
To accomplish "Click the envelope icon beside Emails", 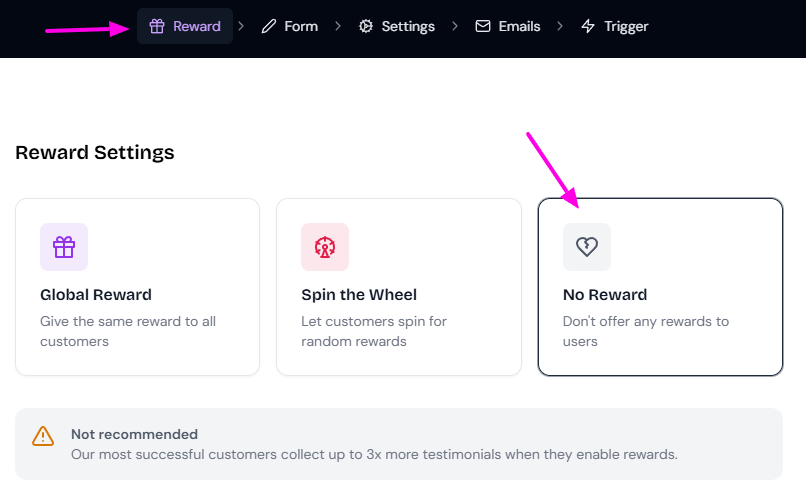I will (483, 26).
